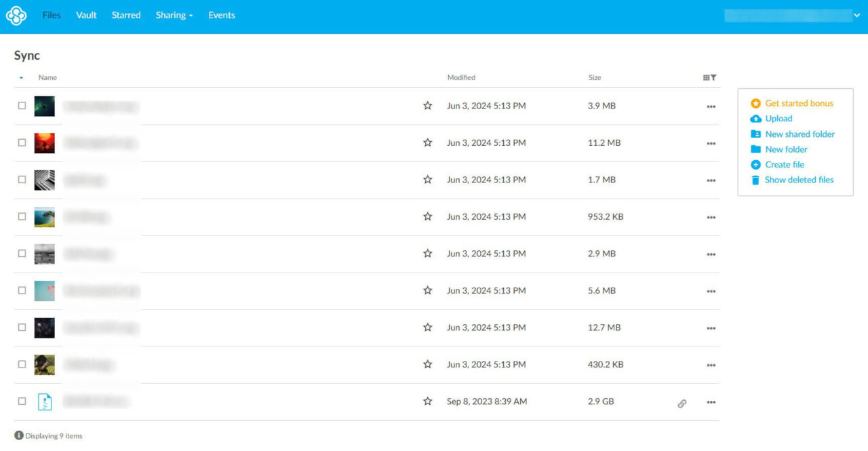Image resolution: width=868 pixels, height=451 pixels.
Task: Expand the Sharing dropdown menu
Action: tap(174, 15)
